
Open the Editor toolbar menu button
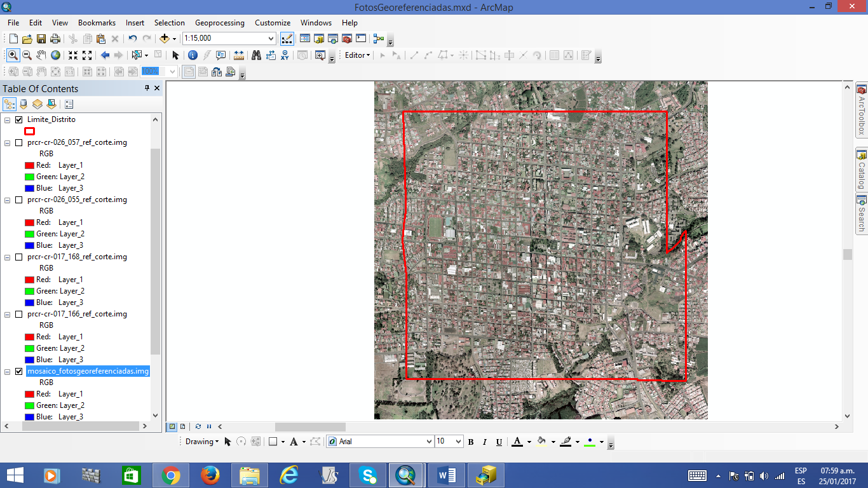coord(357,55)
